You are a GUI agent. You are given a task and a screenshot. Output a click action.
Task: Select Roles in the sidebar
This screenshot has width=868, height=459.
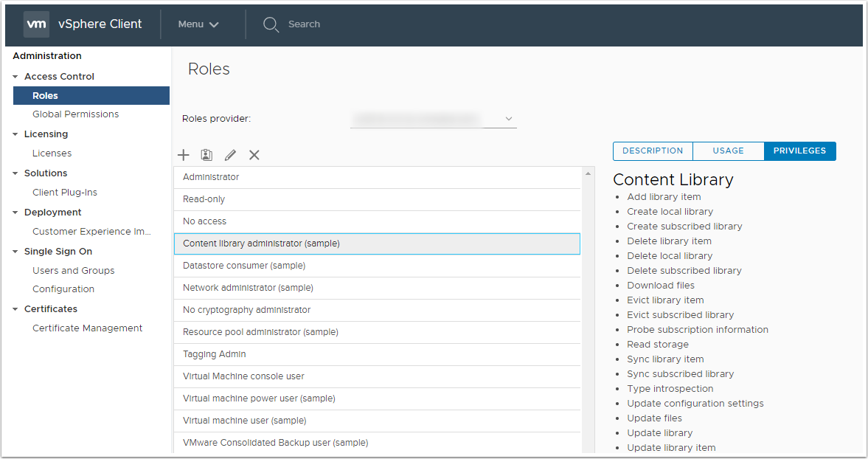pos(91,96)
